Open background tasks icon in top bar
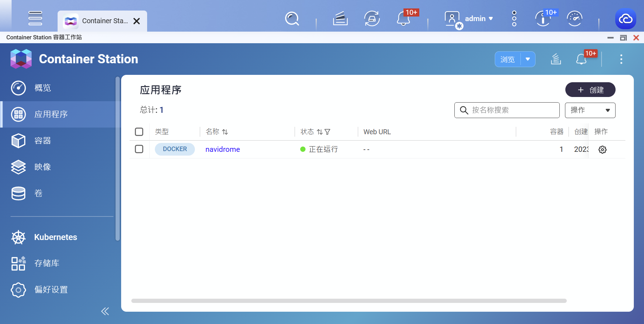The height and width of the screenshot is (324, 644). point(340,19)
